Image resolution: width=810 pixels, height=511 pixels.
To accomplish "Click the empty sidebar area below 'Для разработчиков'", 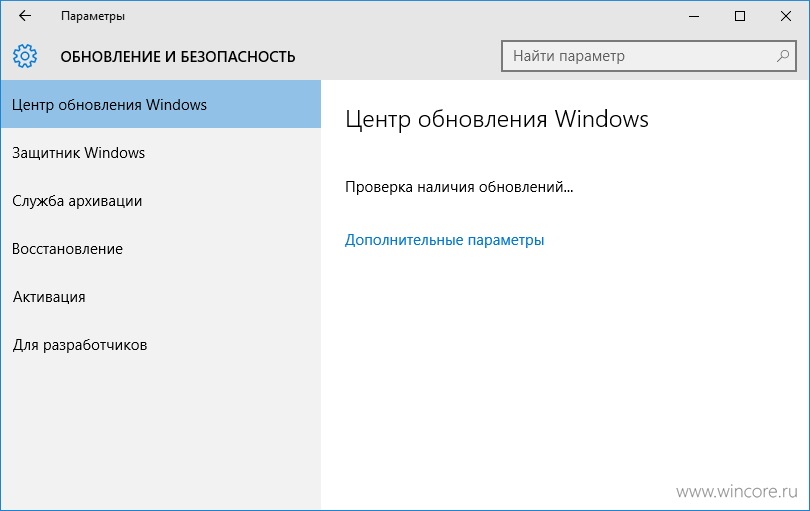I will [161, 439].
